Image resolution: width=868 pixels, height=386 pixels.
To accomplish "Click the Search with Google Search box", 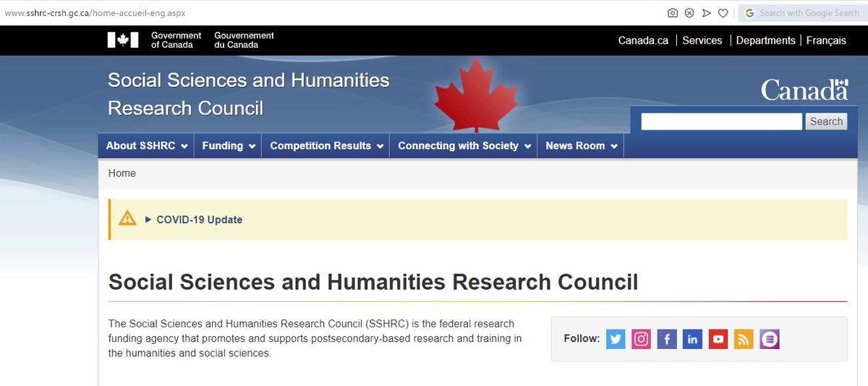I will pos(803,13).
